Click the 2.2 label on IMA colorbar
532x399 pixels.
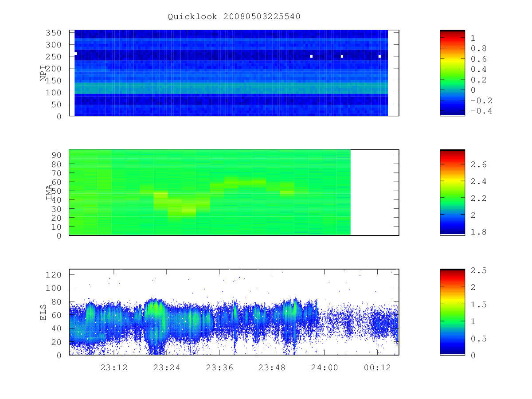(478, 198)
